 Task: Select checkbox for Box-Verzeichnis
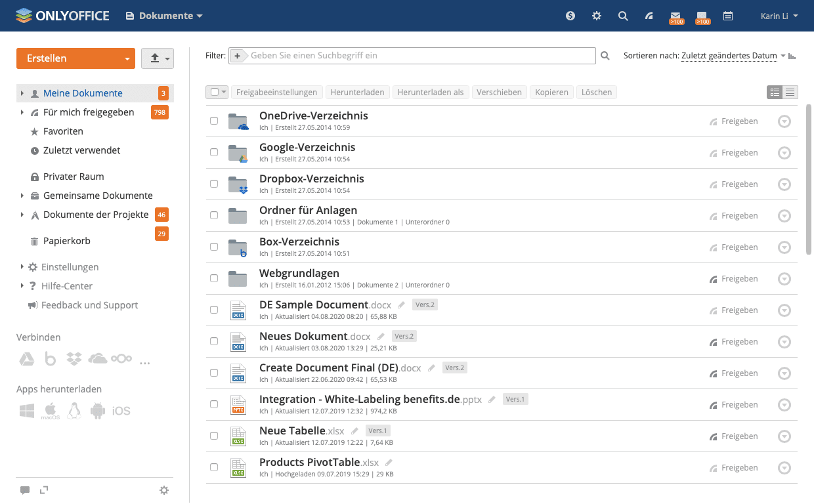tap(214, 247)
